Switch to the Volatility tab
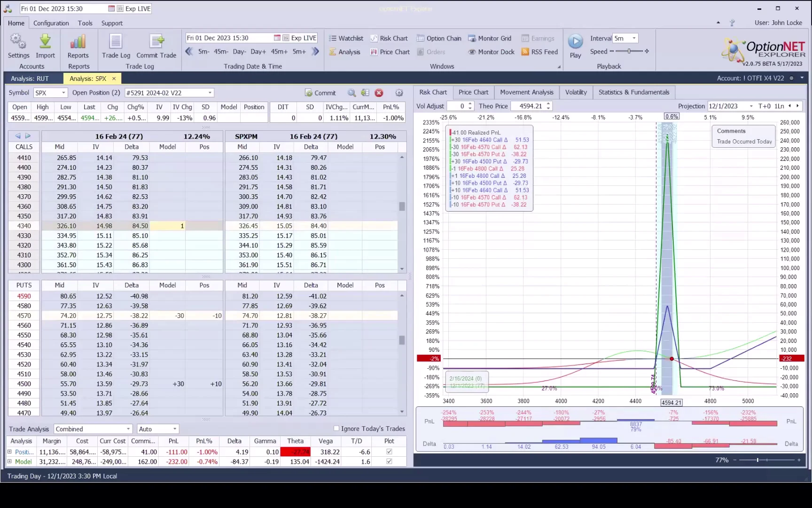 576,93
